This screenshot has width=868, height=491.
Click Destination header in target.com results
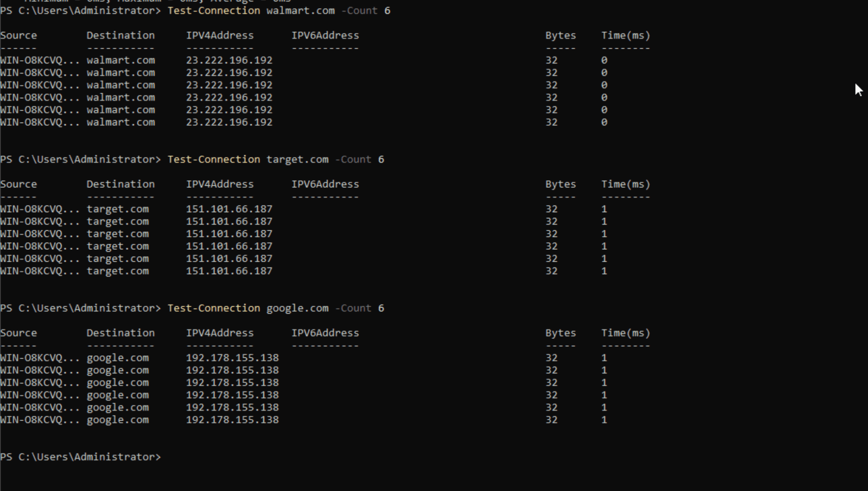point(121,184)
